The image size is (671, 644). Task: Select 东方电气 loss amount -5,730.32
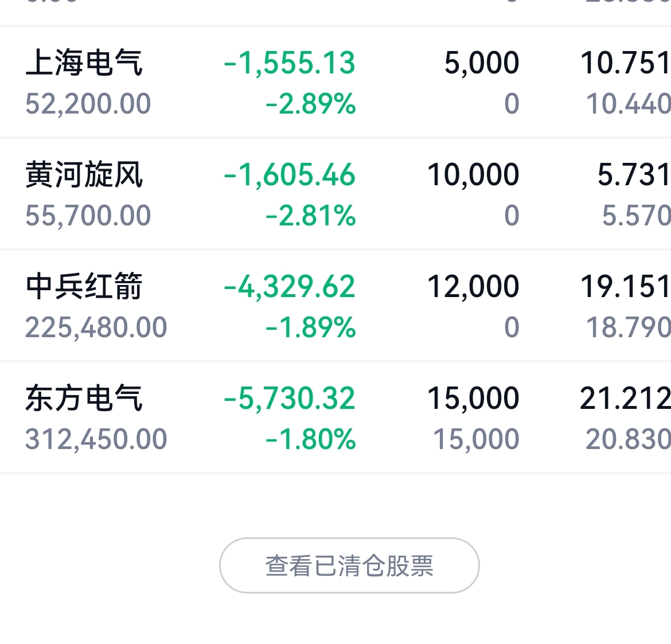pyautogui.click(x=290, y=398)
